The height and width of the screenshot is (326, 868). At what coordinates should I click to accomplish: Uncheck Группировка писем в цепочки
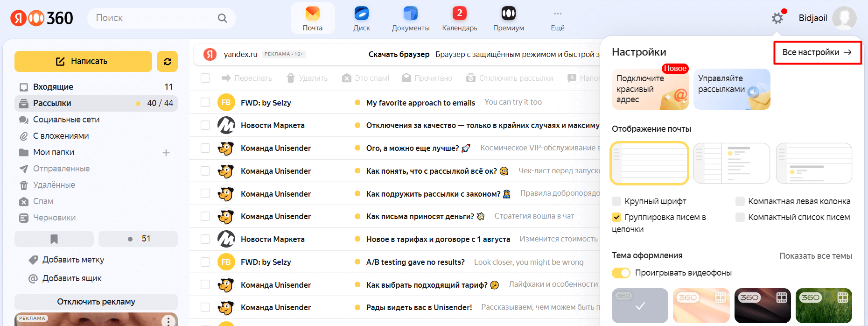[x=616, y=217]
